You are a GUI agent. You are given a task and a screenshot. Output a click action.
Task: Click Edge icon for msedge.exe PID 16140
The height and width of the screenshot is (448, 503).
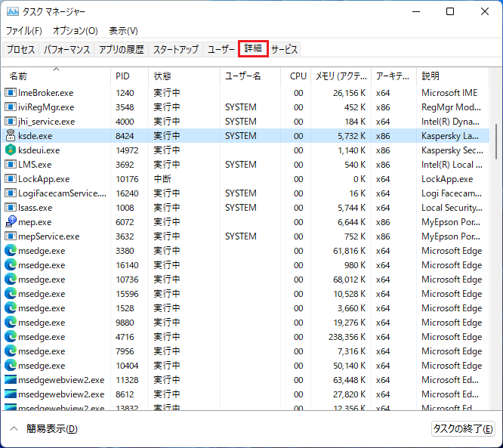coord(11,264)
